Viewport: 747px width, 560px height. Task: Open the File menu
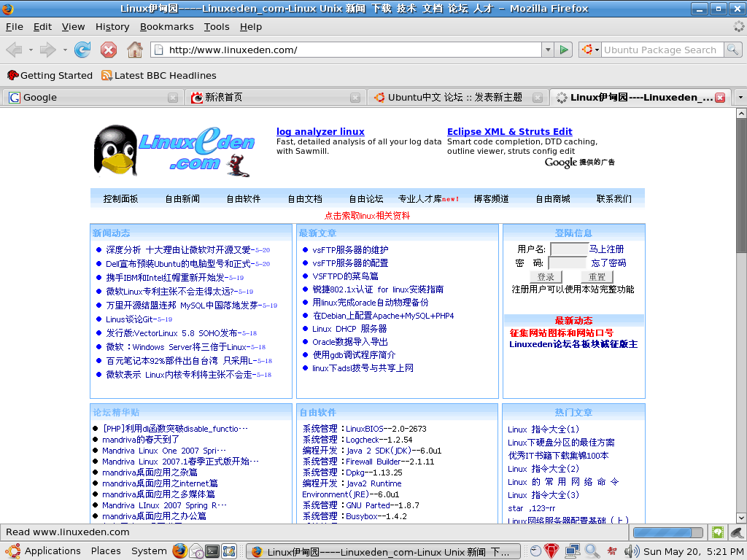pyautogui.click(x=15, y=27)
